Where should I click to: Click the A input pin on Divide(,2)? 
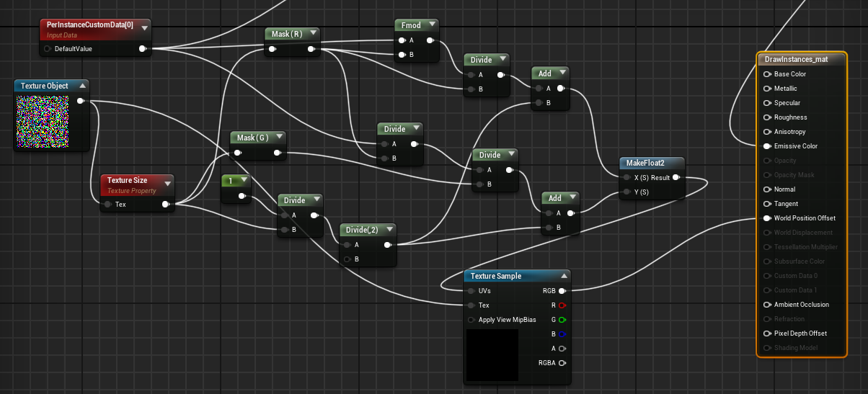[x=347, y=245]
